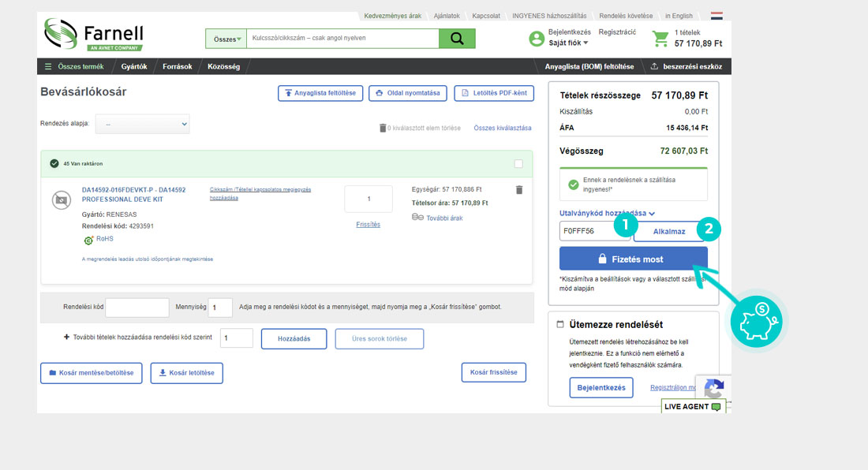Click the Rendelési kód input field
The image size is (868, 470).
click(x=137, y=308)
